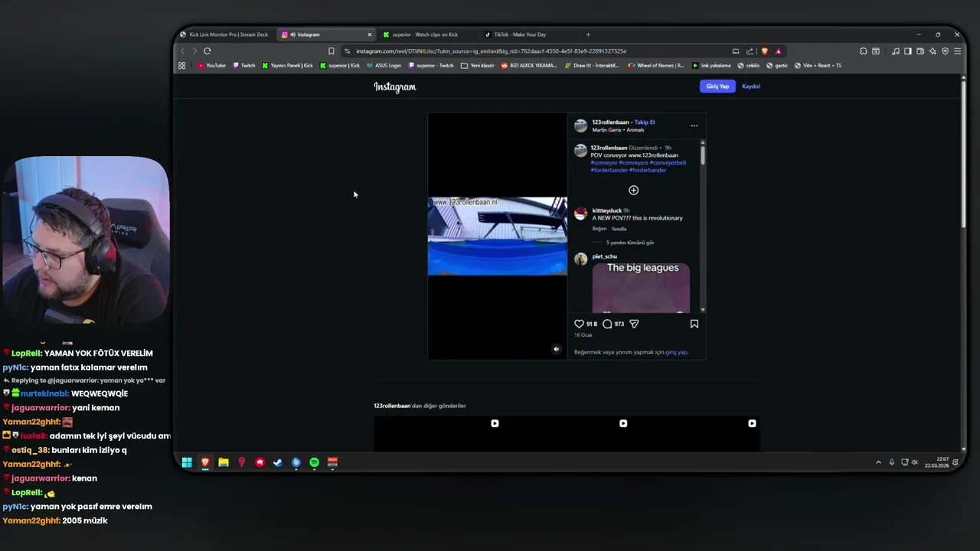The image size is (980, 551).
Task: Open the 'Yeni klasör' bookmark folder
Action: click(478, 66)
